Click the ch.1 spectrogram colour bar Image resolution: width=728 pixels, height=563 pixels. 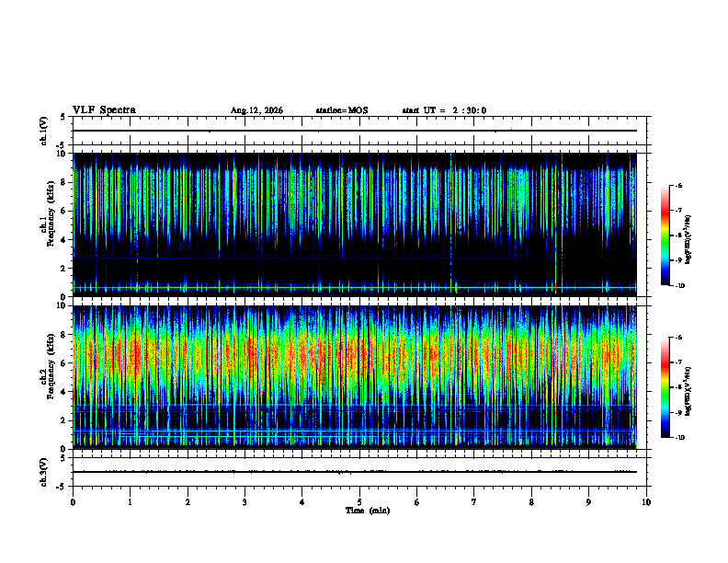pyautogui.click(x=665, y=236)
